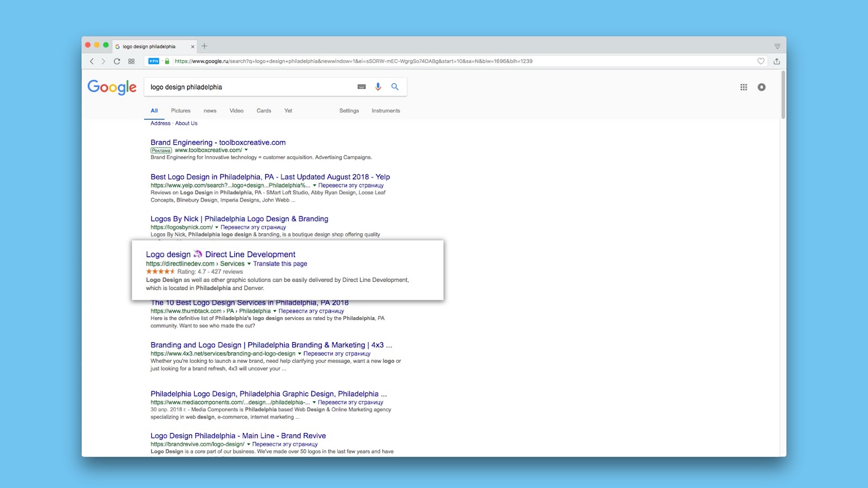Open a new tab with plus button
868x488 pixels.
pyautogui.click(x=205, y=46)
